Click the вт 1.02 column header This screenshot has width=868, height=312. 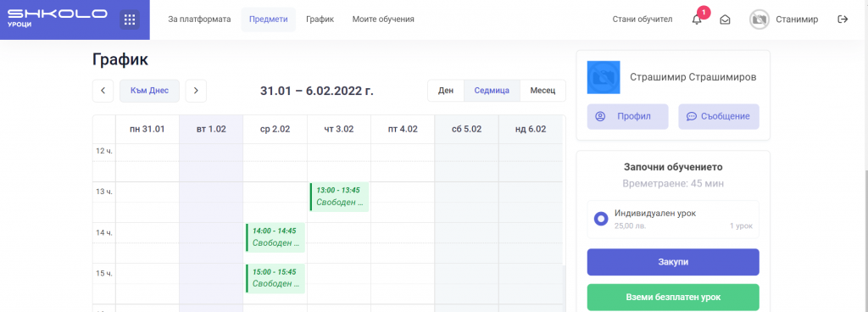pos(211,130)
